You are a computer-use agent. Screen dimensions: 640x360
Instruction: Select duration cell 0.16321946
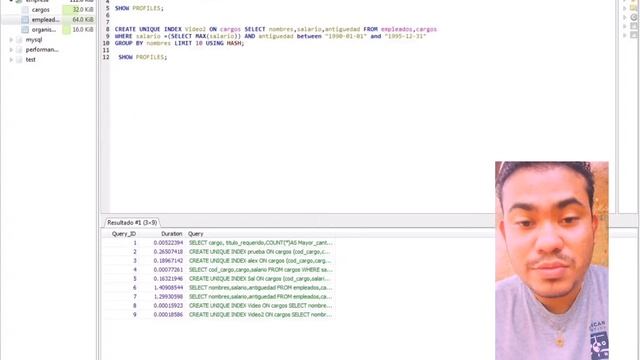click(168, 279)
